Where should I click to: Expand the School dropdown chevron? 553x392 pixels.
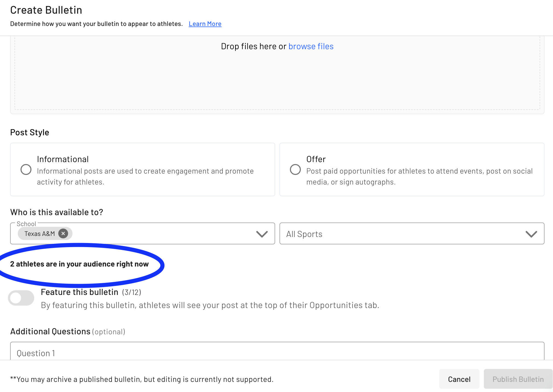(x=262, y=234)
